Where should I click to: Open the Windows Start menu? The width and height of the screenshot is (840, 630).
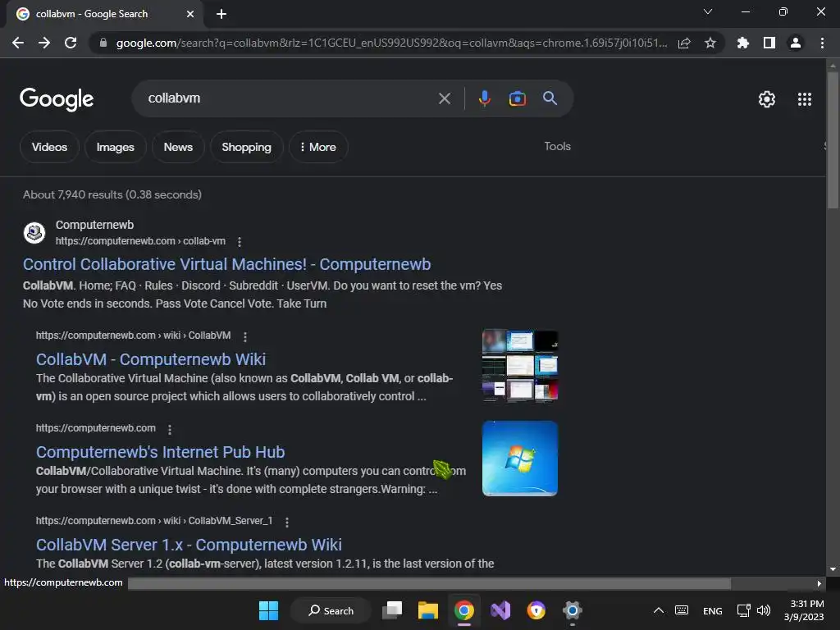pyautogui.click(x=268, y=610)
